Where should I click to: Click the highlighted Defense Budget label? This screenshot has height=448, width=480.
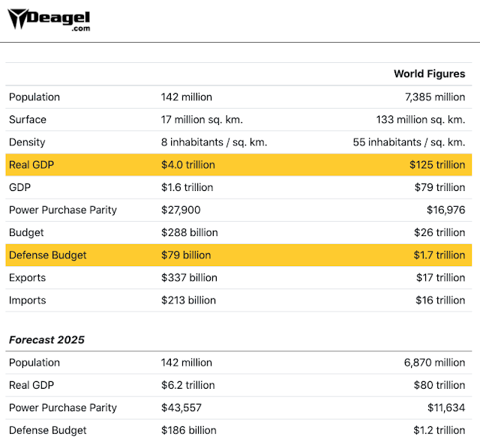pyautogui.click(x=48, y=255)
